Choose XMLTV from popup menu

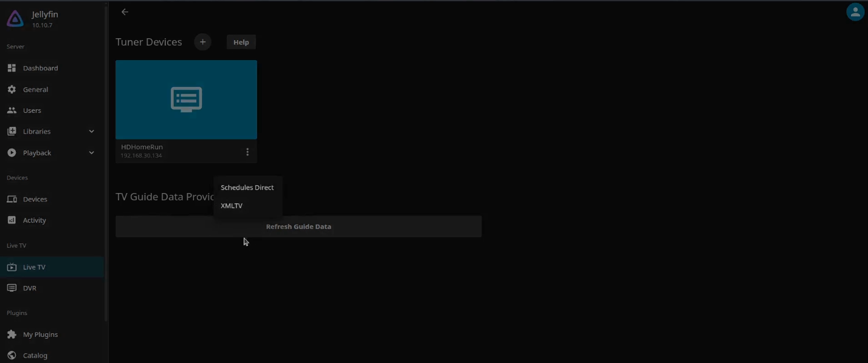[247, 206]
